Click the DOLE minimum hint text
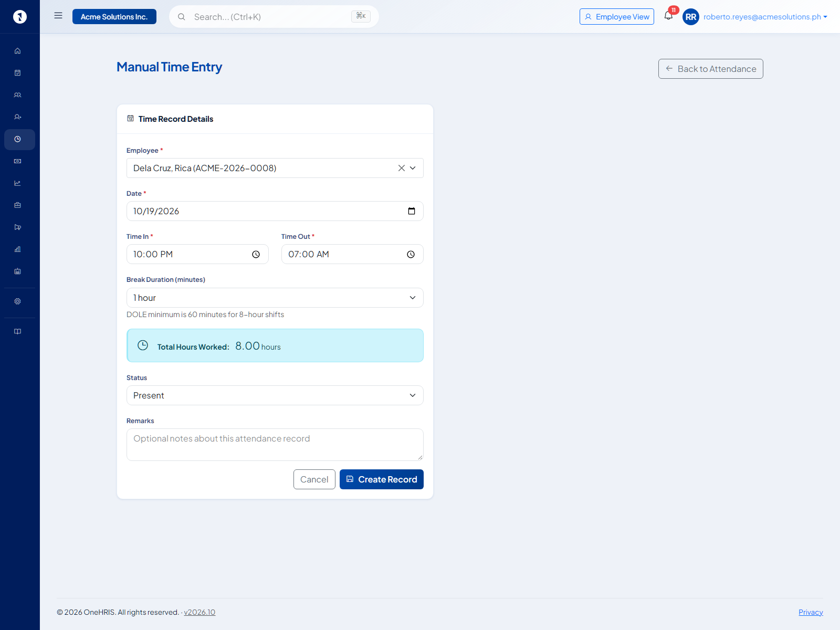The image size is (840, 630). coord(205,314)
